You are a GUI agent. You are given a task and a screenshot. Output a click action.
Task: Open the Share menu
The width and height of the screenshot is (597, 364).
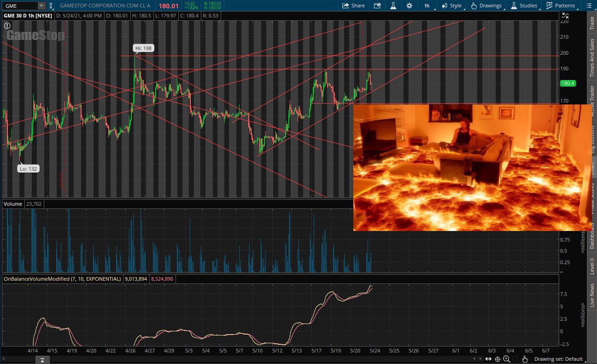tap(353, 6)
